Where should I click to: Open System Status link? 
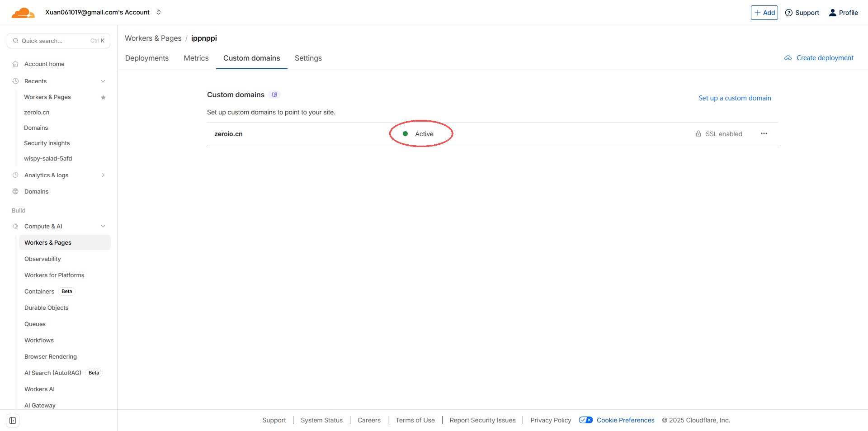(x=322, y=420)
